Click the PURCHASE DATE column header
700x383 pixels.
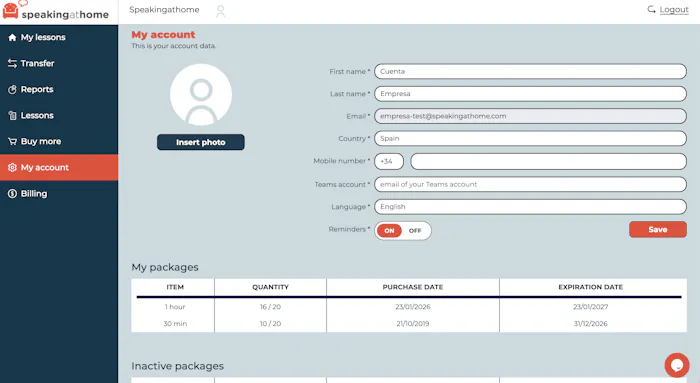(x=413, y=287)
